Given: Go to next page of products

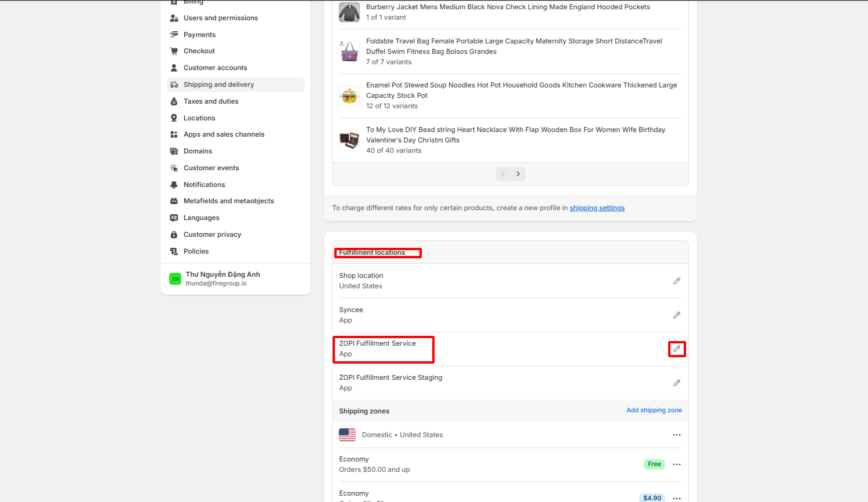Looking at the screenshot, I should tap(518, 174).
